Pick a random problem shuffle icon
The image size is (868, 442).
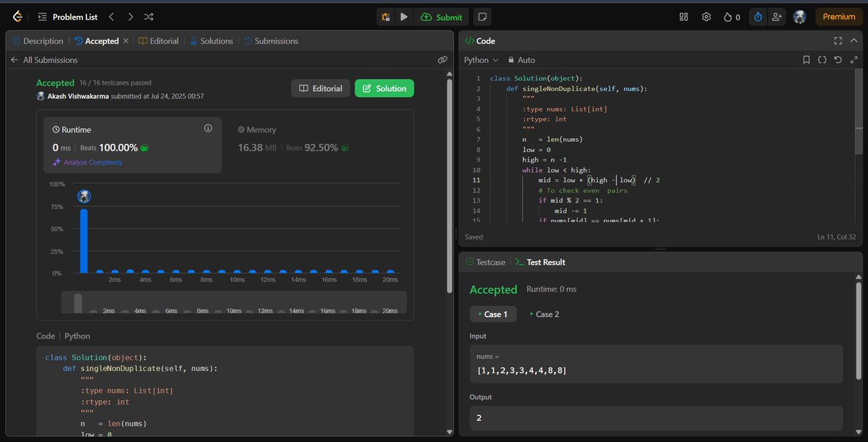pos(149,17)
